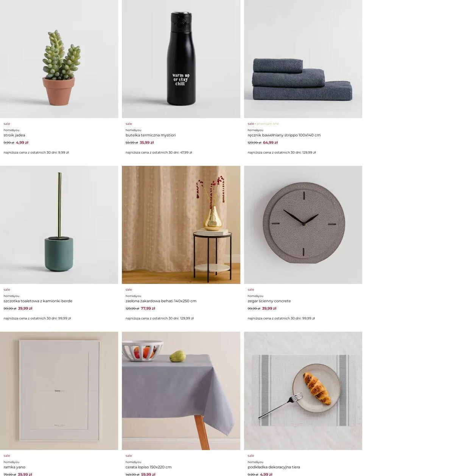This screenshot has width=473, height=476.
Task: View the placemat with croissant product photo
Action: [x=303, y=391]
